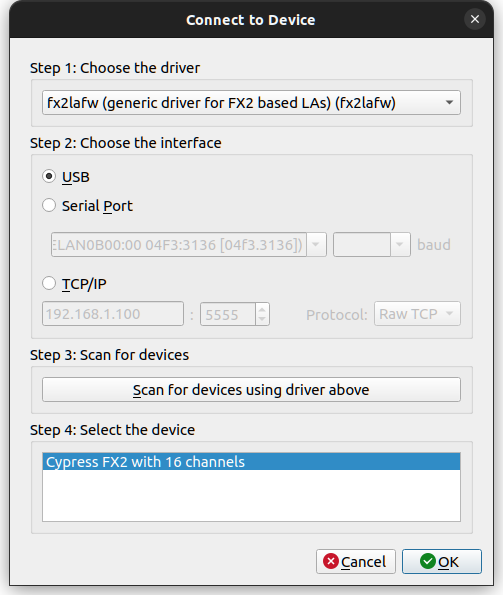The height and width of the screenshot is (595, 503).
Task: Confirm with the OK button
Action: pos(442,561)
